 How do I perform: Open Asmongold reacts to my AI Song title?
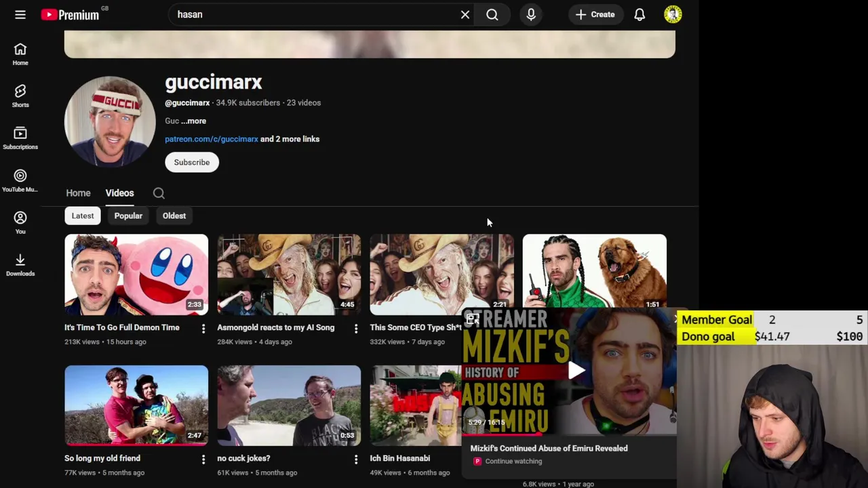(276, 327)
